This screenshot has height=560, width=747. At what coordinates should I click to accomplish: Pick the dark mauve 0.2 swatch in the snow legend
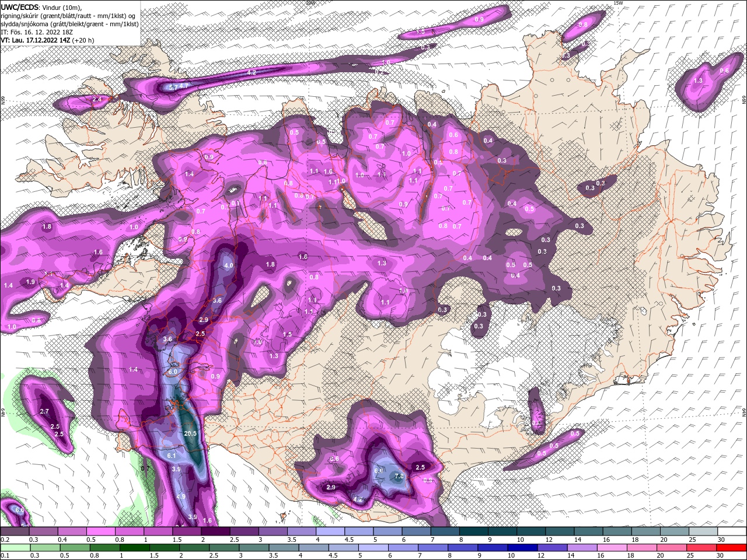(15, 531)
